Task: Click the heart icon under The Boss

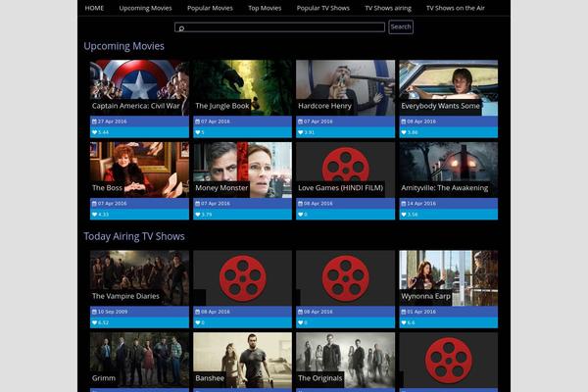Action: (x=94, y=215)
